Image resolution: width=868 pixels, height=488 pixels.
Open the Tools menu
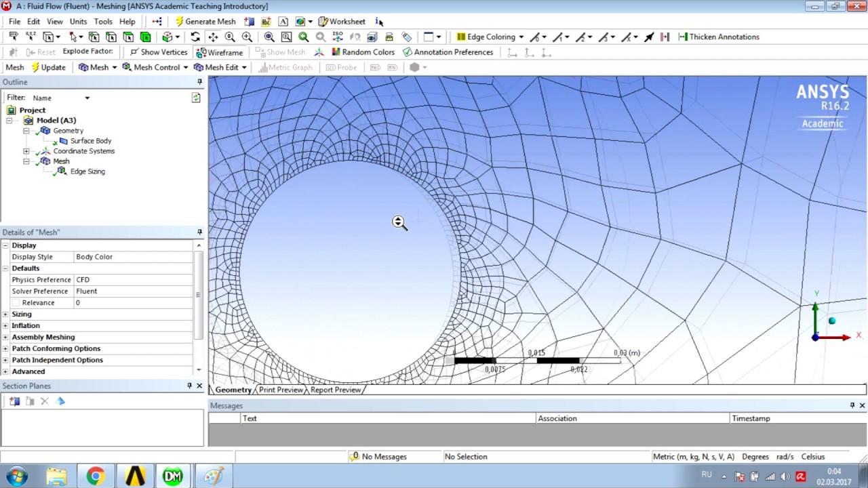pos(103,21)
